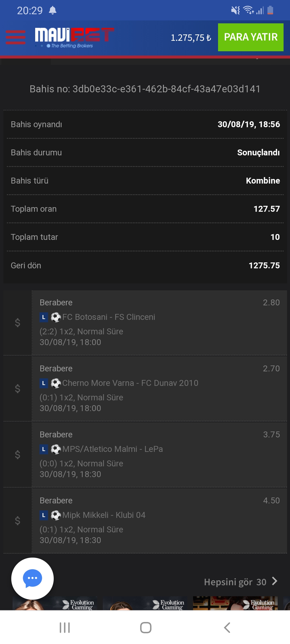Image resolution: width=290 pixels, height=644 pixels.
Task: Tap the dollar icon beside FC Botosani bet
Action: [17, 323]
